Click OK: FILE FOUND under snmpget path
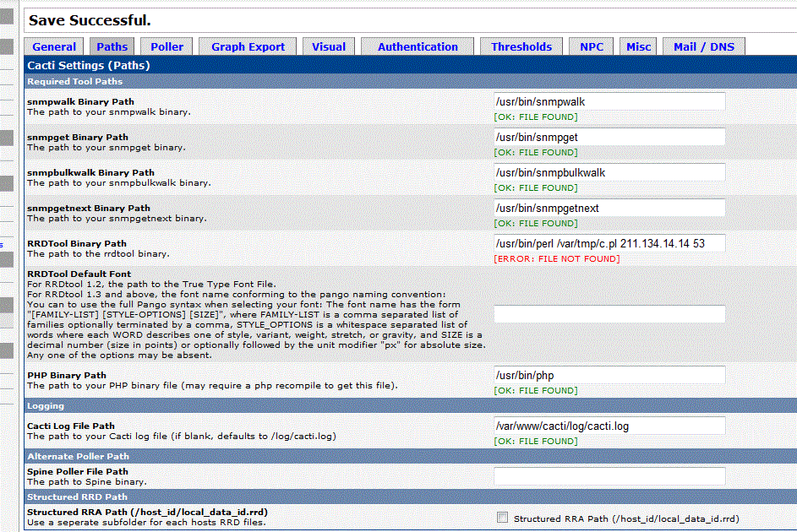This screenshot has width=797, height=532. [x=536, y=152]
